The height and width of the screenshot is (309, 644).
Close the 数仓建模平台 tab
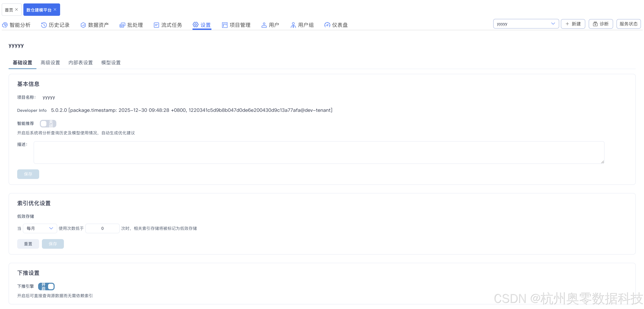pyautogui.click(x=55, y=9)
